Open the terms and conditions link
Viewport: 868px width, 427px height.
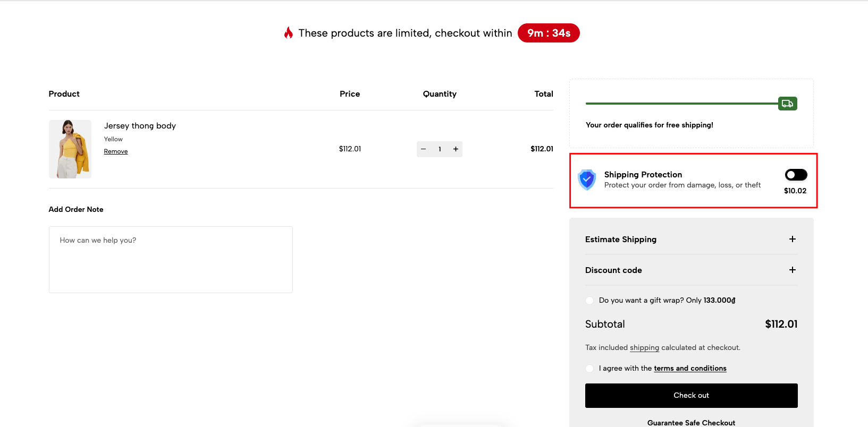pyautogui.click(x=690, y=369)
